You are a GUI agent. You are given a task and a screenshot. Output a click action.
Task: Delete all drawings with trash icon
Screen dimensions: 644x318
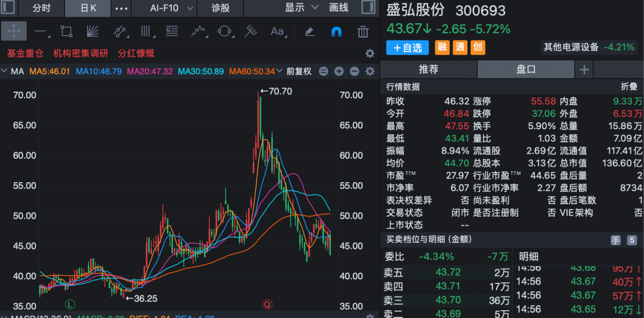click(x=363, y=31)
